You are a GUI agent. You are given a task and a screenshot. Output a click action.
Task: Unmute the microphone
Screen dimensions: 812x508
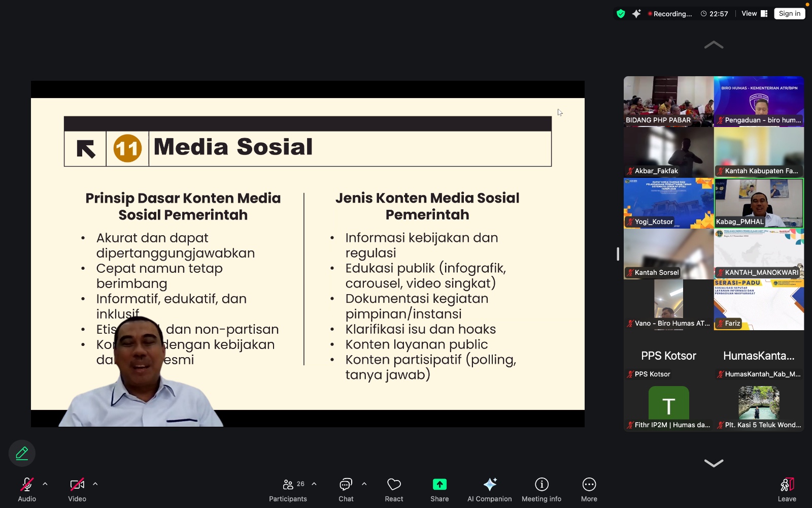click(26, 484)
